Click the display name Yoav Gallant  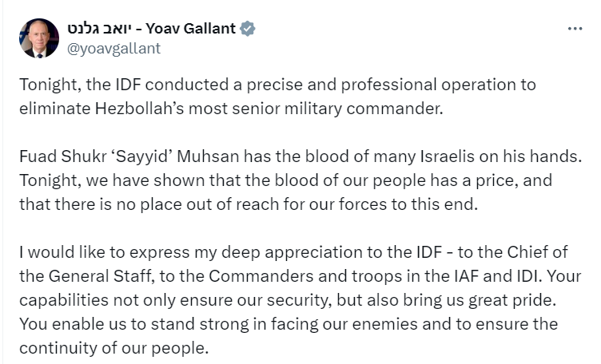190,30
